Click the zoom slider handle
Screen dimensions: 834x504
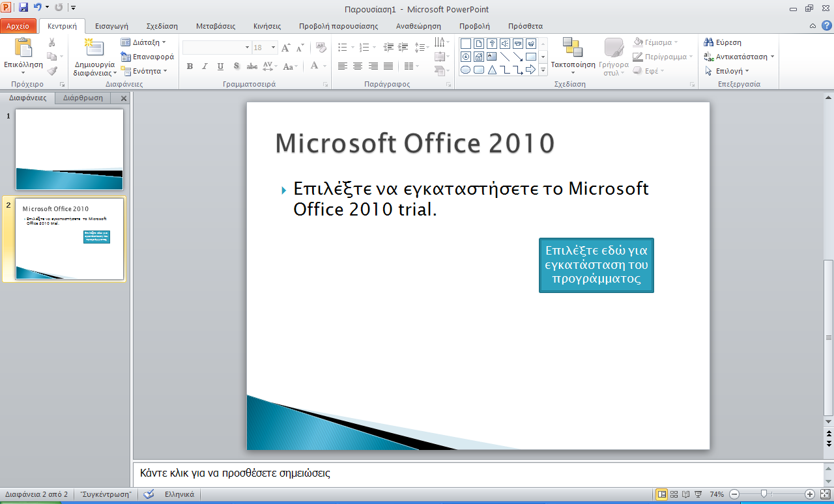[x=764, y=494]
